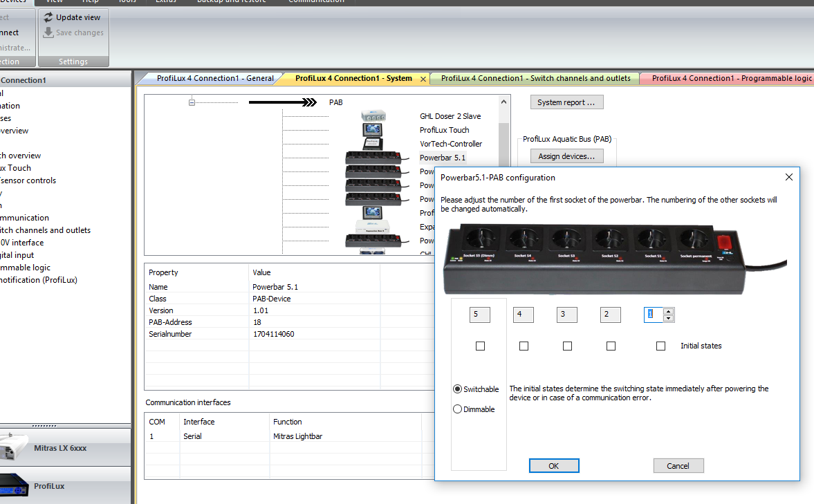Image resolution: width=814 pixels, height=504 pixels.
Task: Switch to ProfiLux 4 Connection1 - General tab
Action: coord(215,78)
